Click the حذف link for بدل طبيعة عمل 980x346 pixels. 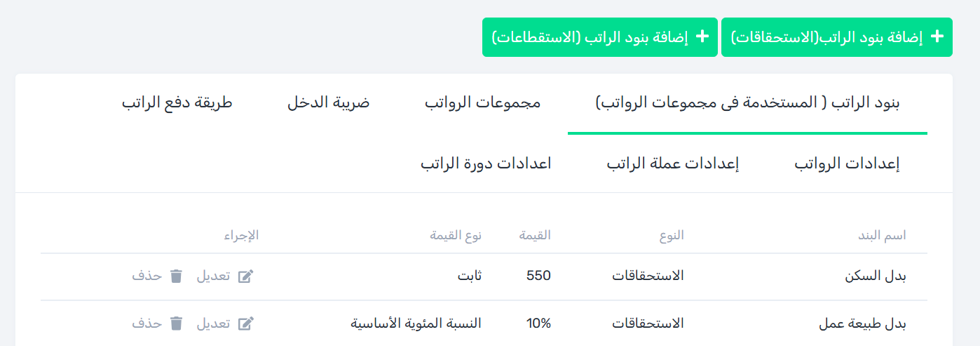pyautogui.click(x=147, y=324)
